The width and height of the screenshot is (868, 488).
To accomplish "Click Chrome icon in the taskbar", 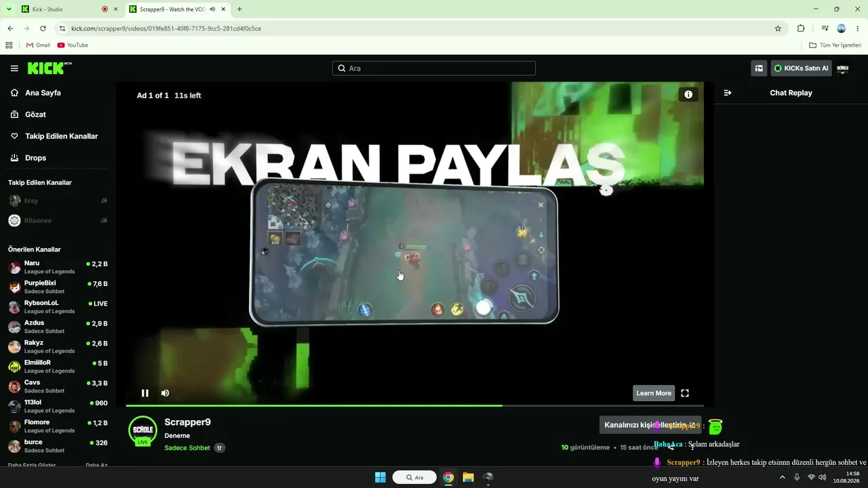I will (448, 477).
